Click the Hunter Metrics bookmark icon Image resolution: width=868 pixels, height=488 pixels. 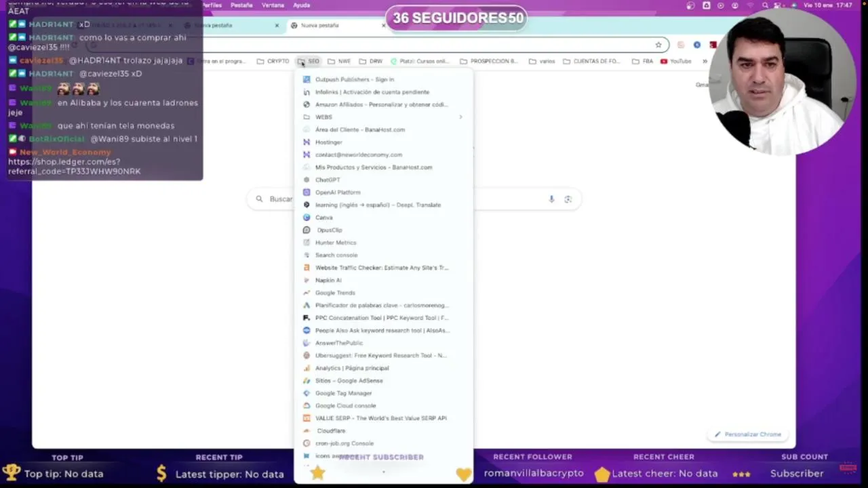click(x=307, y=243)
